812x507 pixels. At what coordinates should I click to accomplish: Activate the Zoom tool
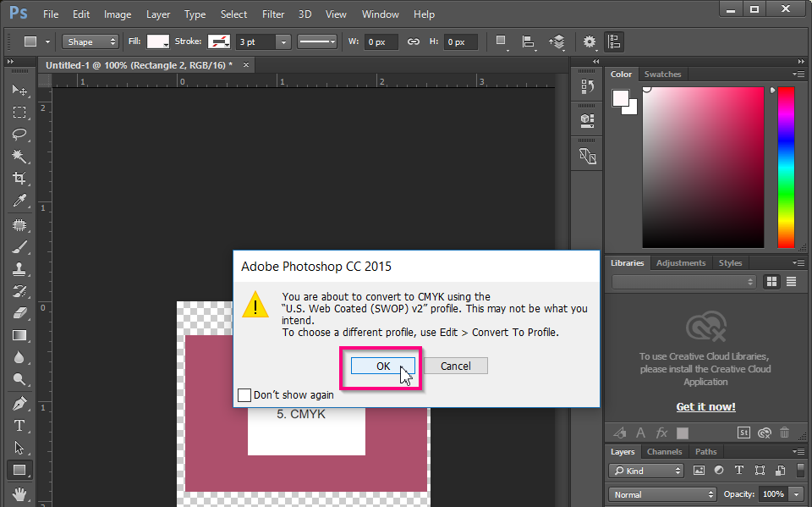click(19, 380)
